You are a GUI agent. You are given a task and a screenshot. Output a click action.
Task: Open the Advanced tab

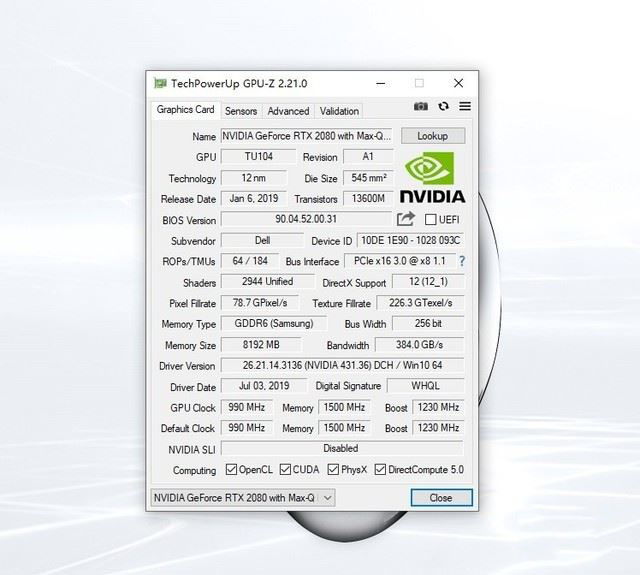[288, 111]
